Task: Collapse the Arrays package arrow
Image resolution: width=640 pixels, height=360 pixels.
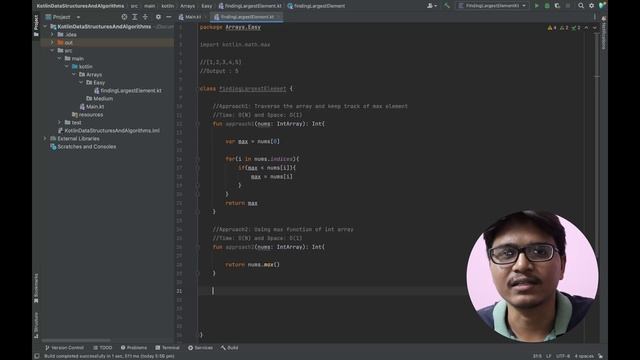Action: [x=74, y=75]
